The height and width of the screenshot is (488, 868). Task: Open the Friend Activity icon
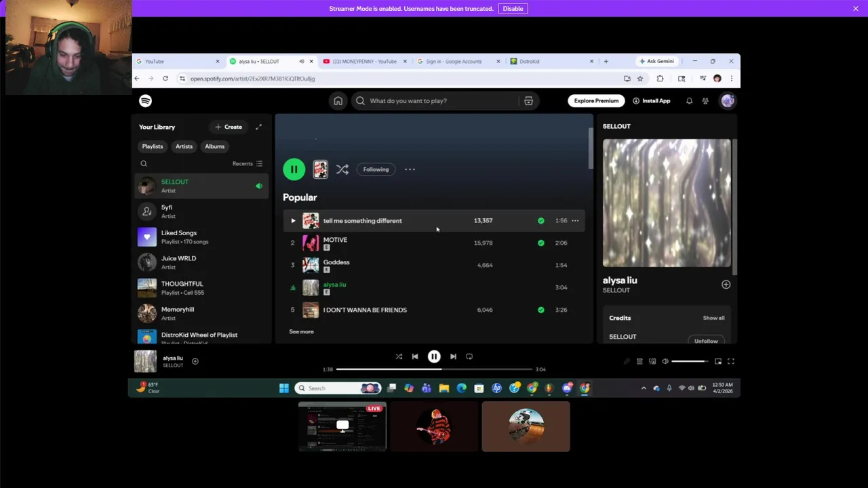(x=705, y=101)
